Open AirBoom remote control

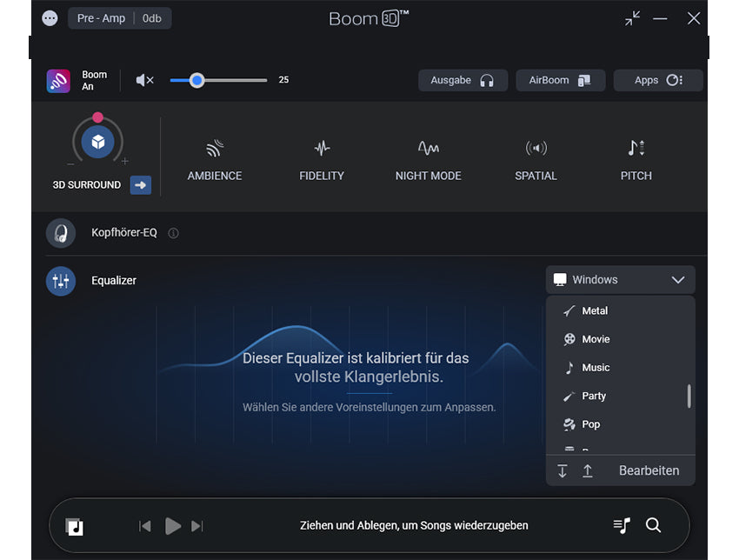[x=561, y=80]
